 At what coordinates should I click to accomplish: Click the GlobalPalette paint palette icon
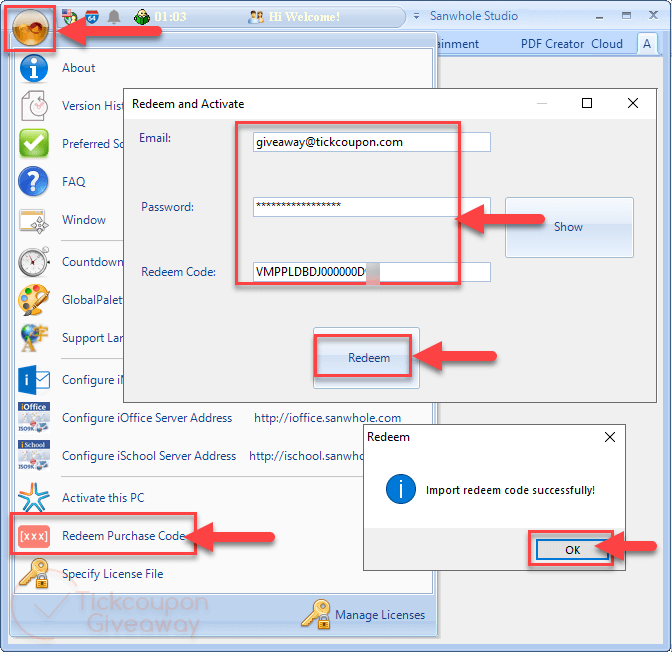tap(34, 300)
